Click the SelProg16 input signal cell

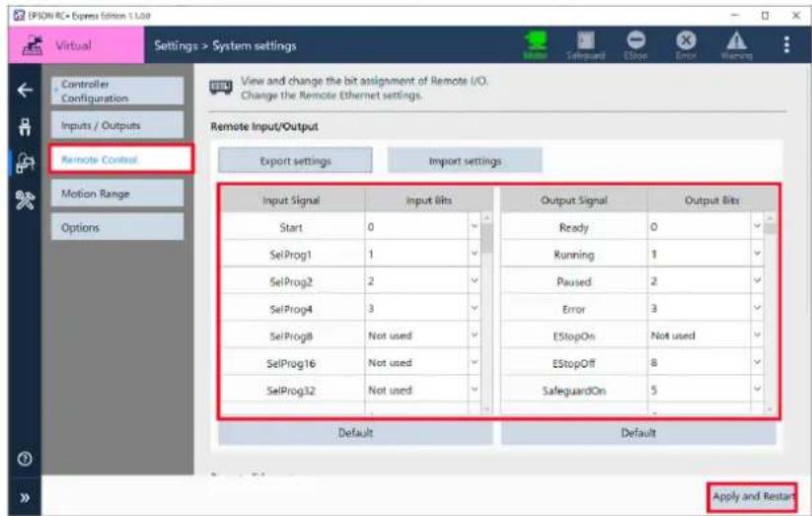[x=291, y=363]
